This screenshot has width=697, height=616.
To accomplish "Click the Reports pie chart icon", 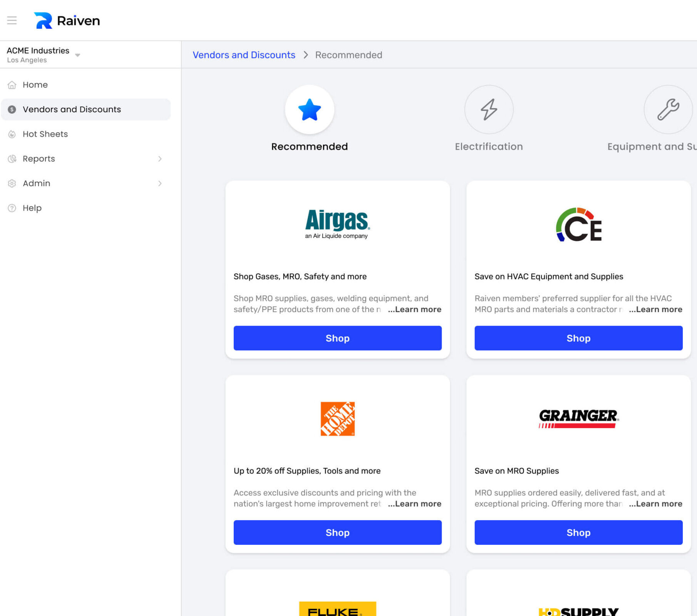I will pyautogui.click(x=12, y=159).
